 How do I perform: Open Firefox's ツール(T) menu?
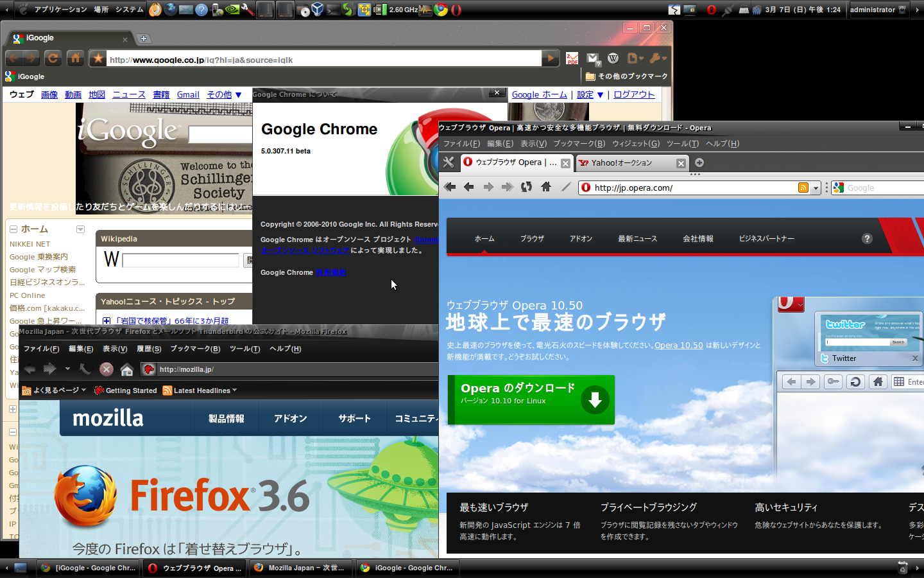[x=245, y=349]
